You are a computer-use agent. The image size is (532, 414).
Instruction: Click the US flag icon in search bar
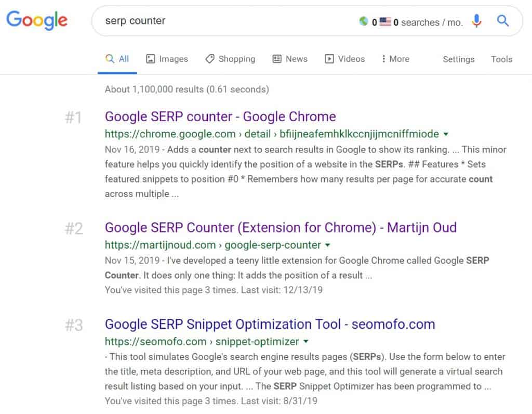(385, 22)
